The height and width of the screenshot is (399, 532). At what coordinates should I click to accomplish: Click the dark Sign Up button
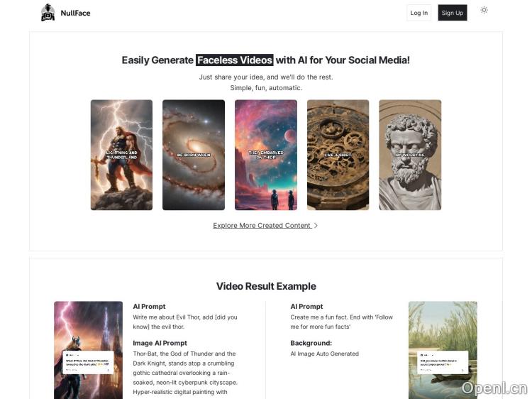[453, 13]
